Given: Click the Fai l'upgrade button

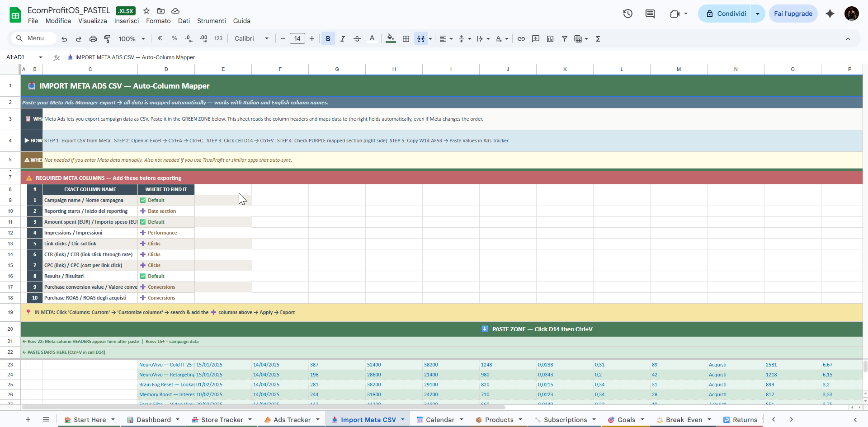Looking at the screenshot, I should (x=793, y=14).
